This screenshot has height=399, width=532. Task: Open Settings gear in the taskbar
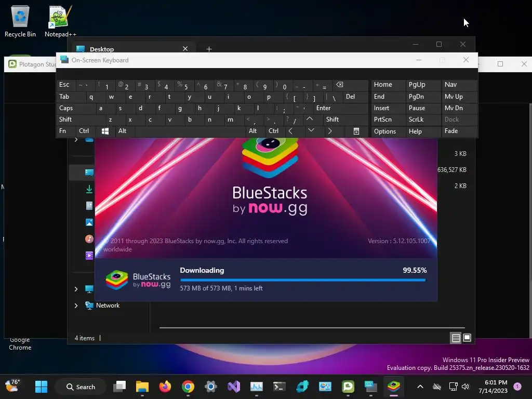(x=211, y=387)
